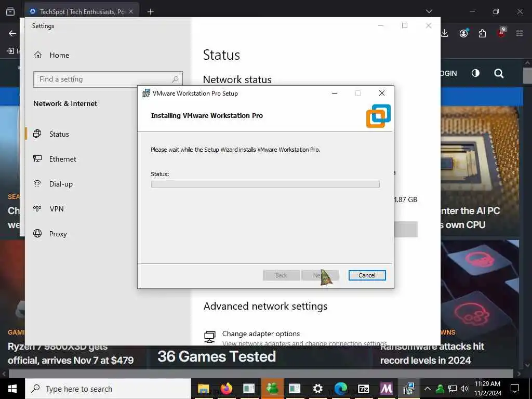Open Firefox downloads panel
The width and height of the screenshot is (532, 399).
point(445,33)
